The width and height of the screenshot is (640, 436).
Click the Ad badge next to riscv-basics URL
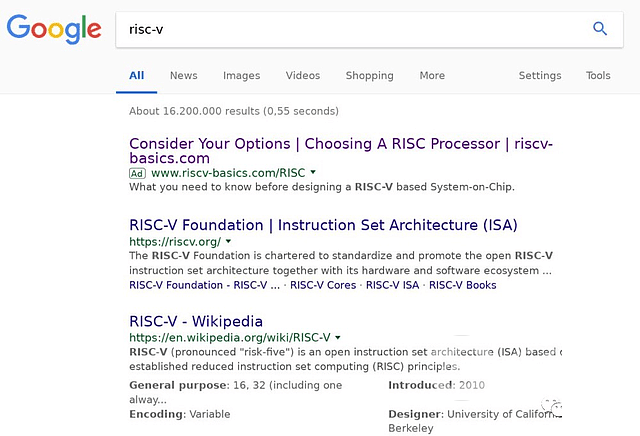pos(137,174)
